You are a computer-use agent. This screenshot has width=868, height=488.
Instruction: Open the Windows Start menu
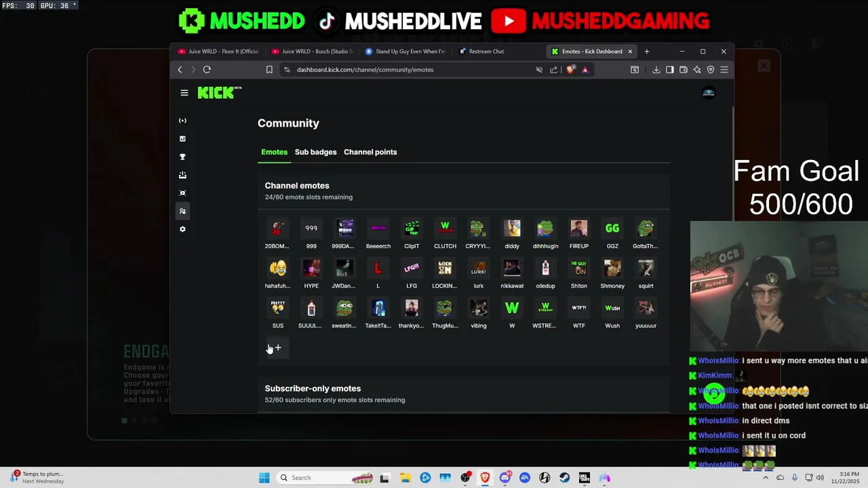pos(264,478)
